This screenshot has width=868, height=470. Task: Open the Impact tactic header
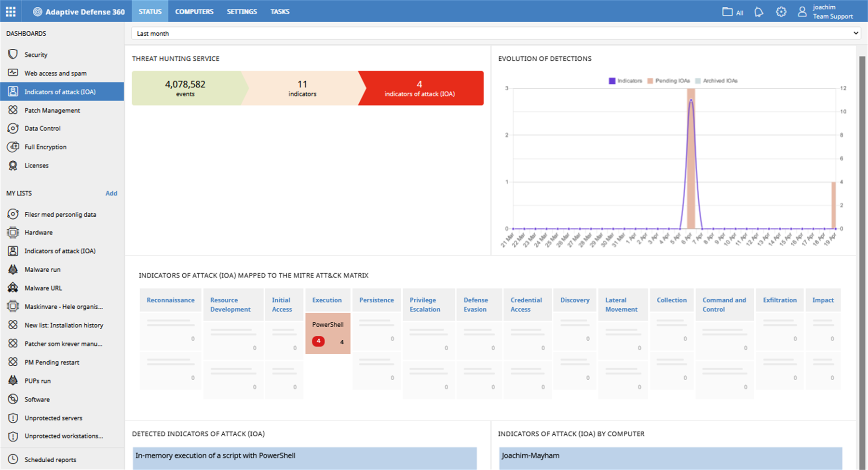[823, 300]
